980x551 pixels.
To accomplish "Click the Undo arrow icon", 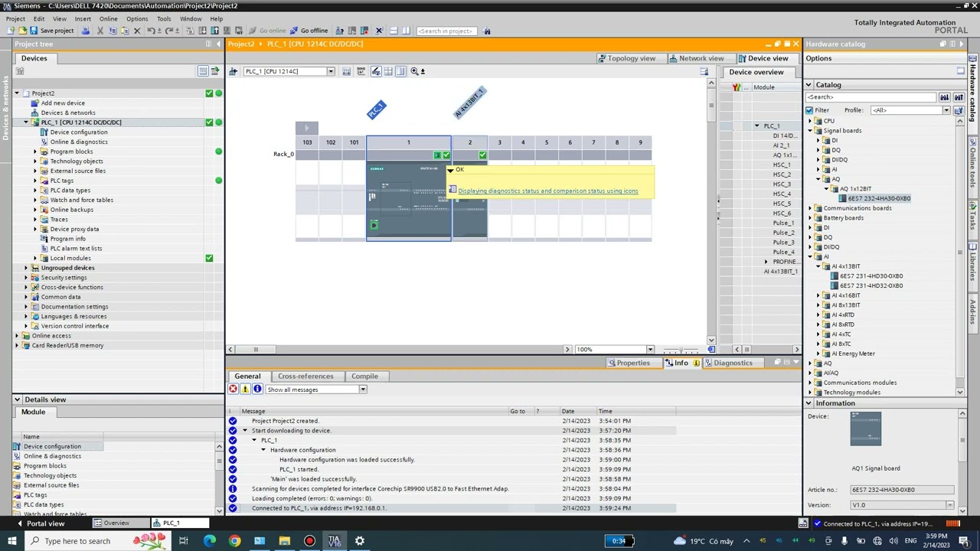I will click(151, 31).
